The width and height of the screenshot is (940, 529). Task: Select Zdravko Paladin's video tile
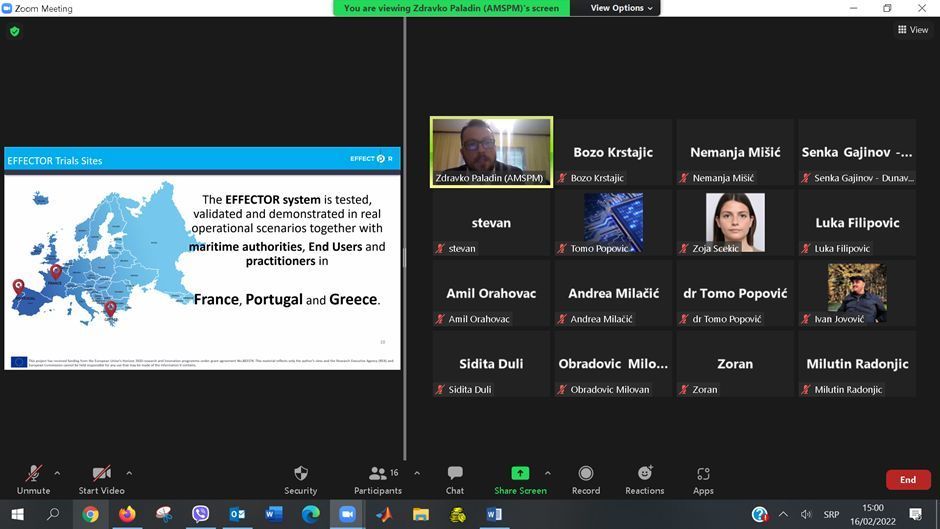tap(491, 152)
